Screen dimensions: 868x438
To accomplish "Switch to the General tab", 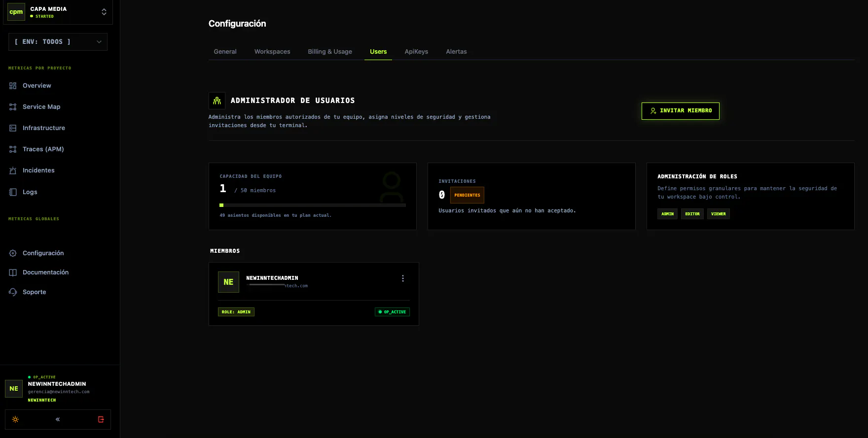I will pos(225,52).
